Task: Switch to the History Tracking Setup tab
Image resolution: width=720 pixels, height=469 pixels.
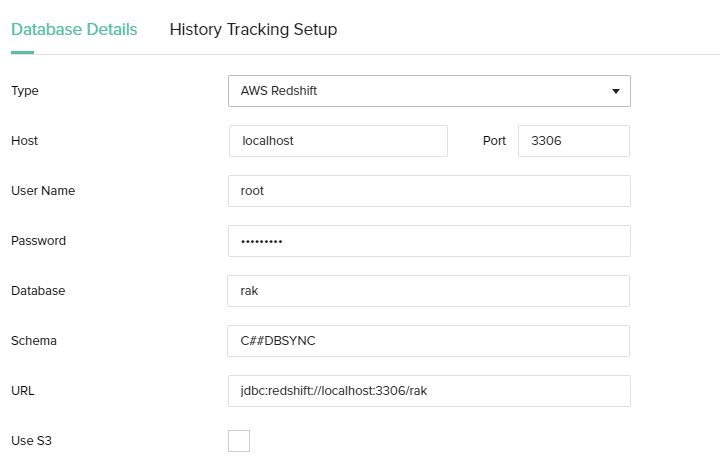Action: tap(253, 30)
